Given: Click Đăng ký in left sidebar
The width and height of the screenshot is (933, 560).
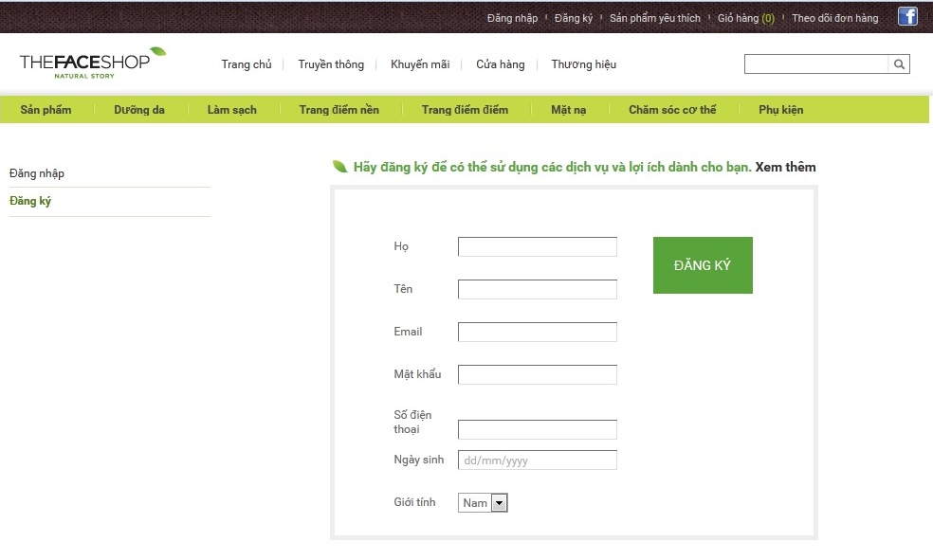Looking at the screenshot, I should coord(30,201).
